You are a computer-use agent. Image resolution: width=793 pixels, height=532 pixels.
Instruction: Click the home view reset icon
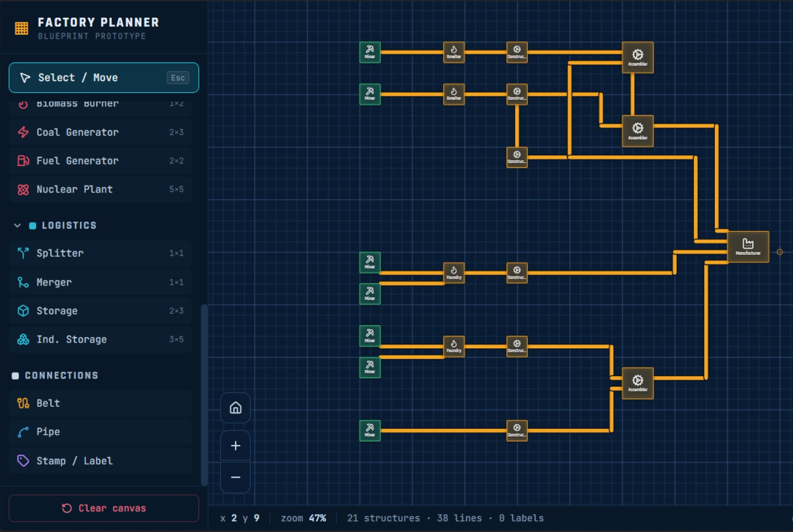(x=235, y=408)
